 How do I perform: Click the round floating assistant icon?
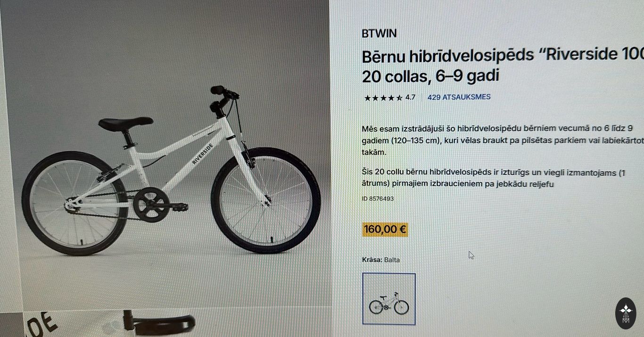click(626, 313)
